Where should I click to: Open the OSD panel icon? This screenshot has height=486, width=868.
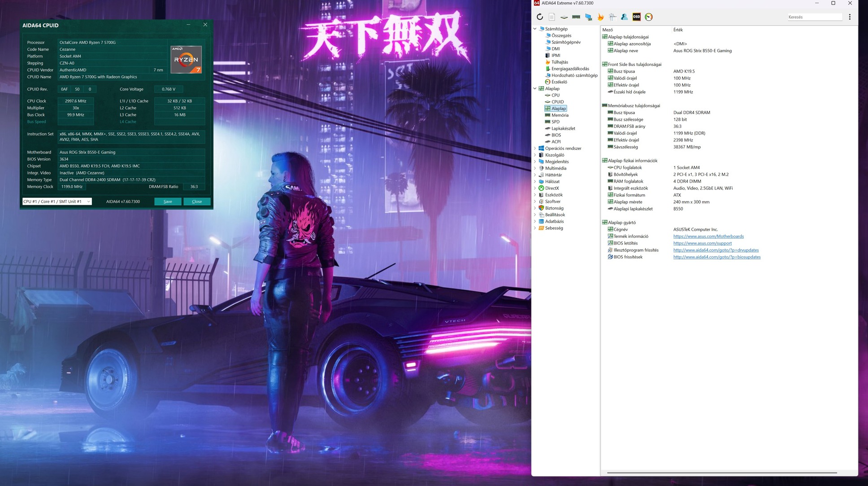636,17
